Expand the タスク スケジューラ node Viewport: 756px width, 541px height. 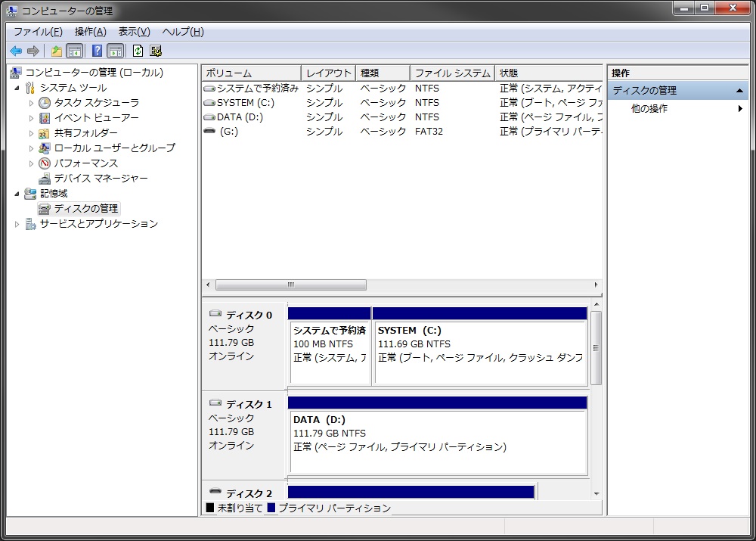31,103
